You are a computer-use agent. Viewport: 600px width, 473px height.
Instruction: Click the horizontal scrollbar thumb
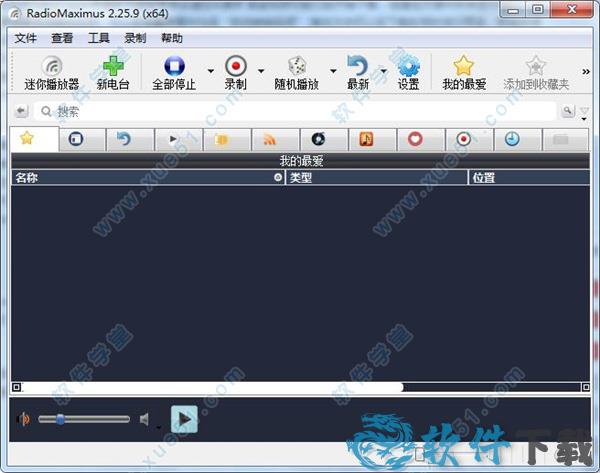[213, 387]
